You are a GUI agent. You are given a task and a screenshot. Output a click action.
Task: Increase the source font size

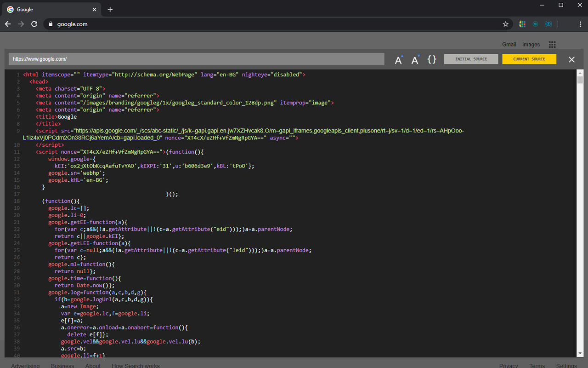[x=398, y=59]
